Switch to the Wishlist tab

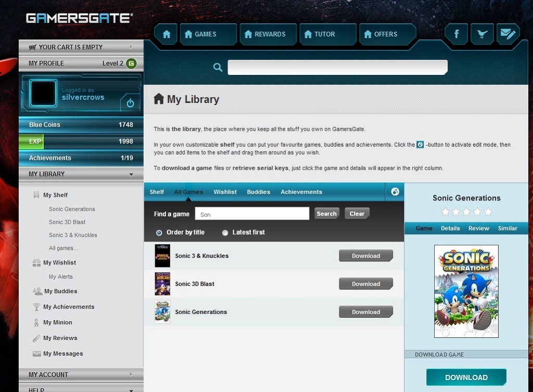(x=225, y=192)
